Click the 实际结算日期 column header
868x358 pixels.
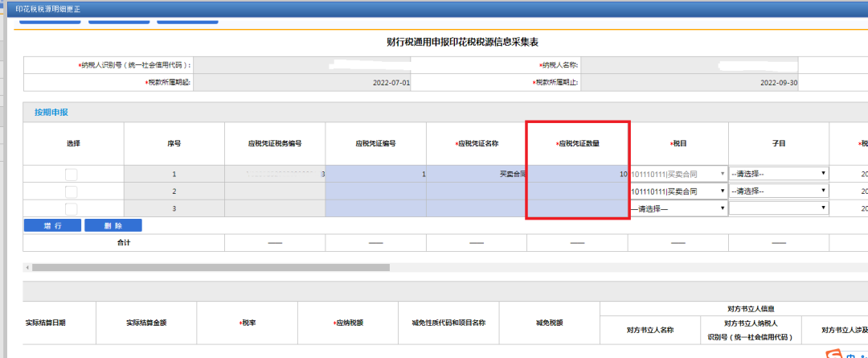[45, 323]
